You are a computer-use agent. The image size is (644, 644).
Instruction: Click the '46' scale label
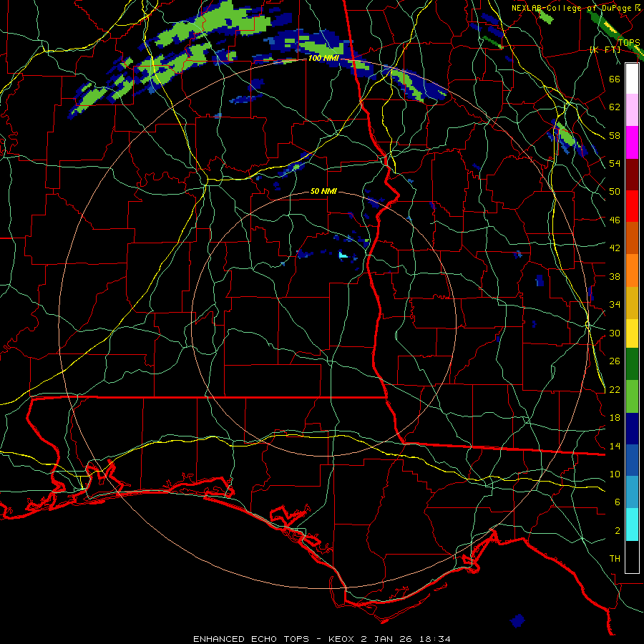click(615, 220)
